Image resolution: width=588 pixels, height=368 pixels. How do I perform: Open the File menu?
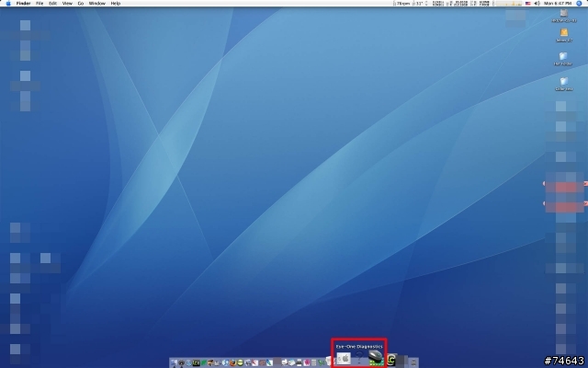(x=40, y=3)
